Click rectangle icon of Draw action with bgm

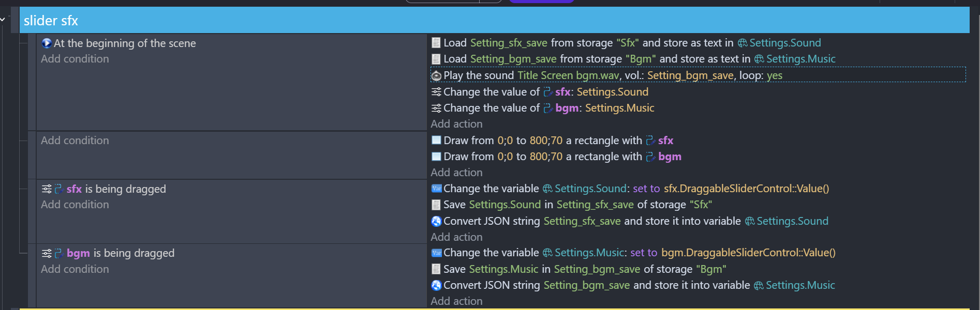[x=436, y=157]
